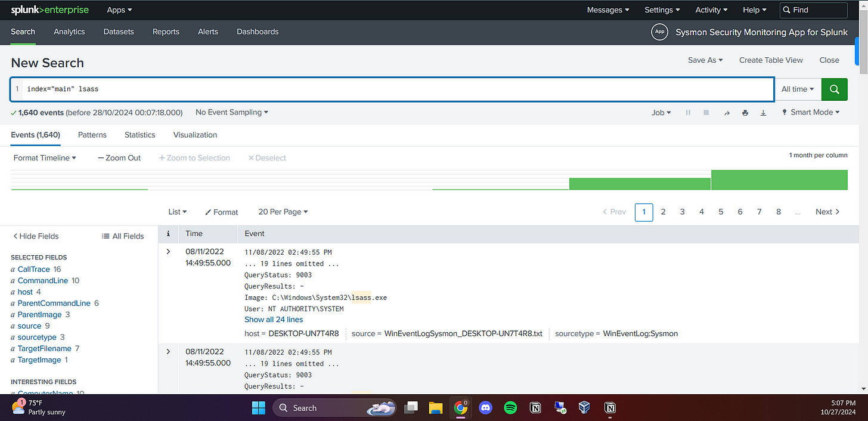
Task: Go to the Alerts nav tab
Action: coord(208,32)
